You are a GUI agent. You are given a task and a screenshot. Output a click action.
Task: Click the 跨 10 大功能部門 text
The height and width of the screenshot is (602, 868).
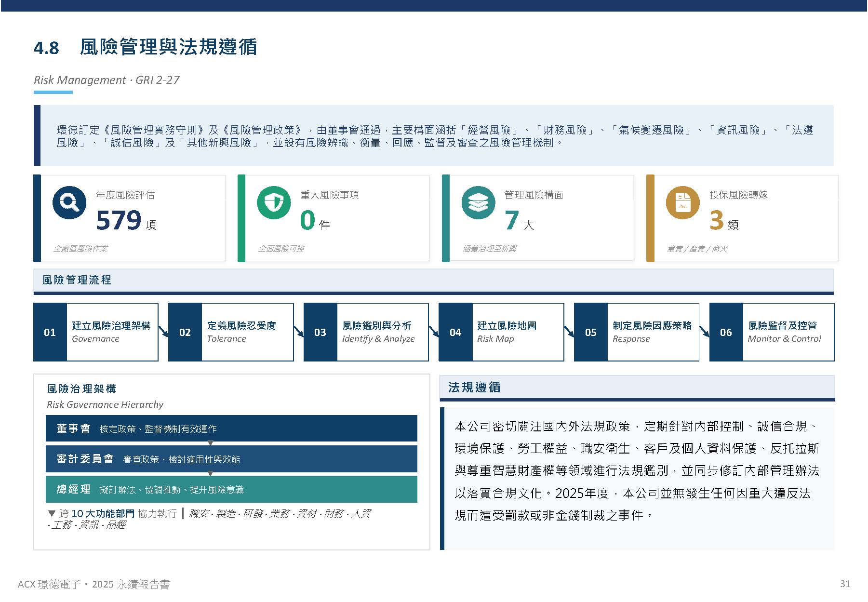pos(96,513)
